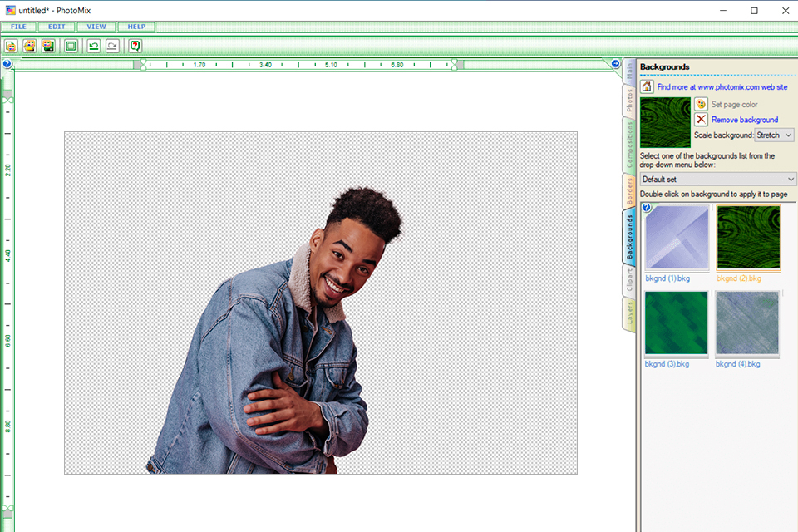
Task: Select the bkgnd (1).bkg thumbnail
Action: click(x=677, y=237)
